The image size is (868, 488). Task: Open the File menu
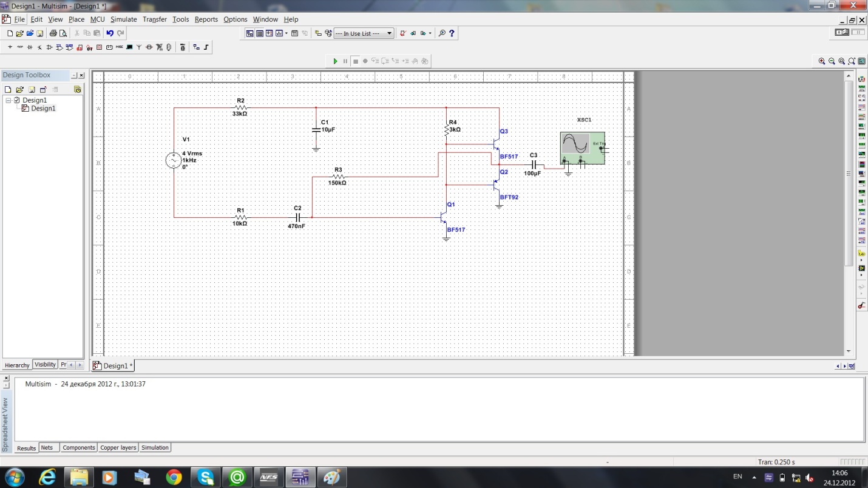click(19, 19)
